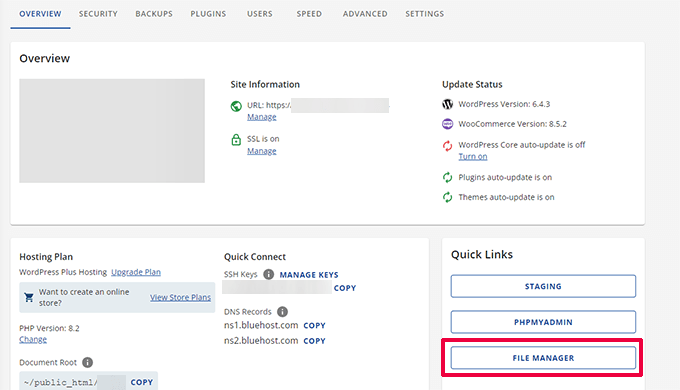Click Manage Keys for SSH
The image size is (680, 390).
click(x=309, y=275)
